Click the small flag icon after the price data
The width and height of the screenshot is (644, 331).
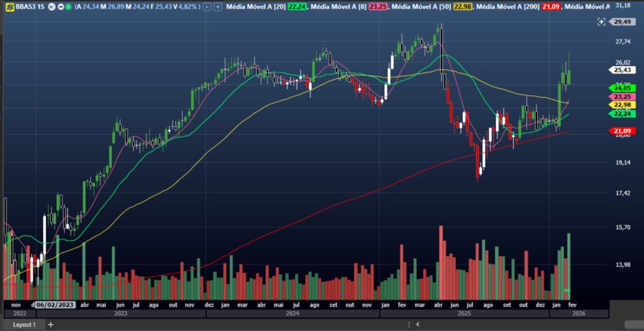[x=206, y=6]
